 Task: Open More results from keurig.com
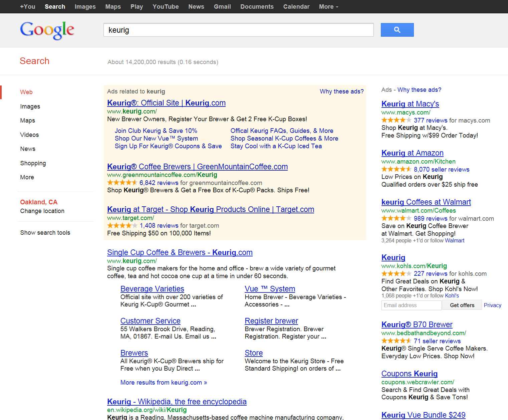(164, 383)
